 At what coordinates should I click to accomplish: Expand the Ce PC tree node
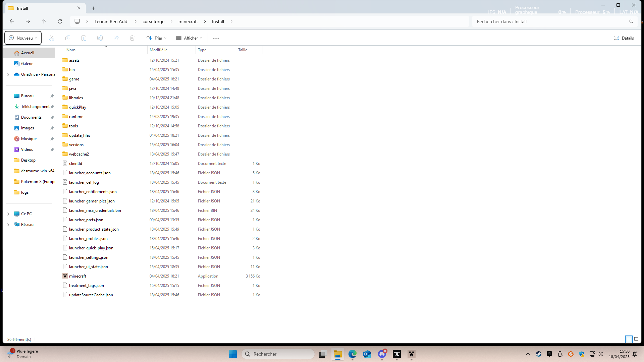8,214
